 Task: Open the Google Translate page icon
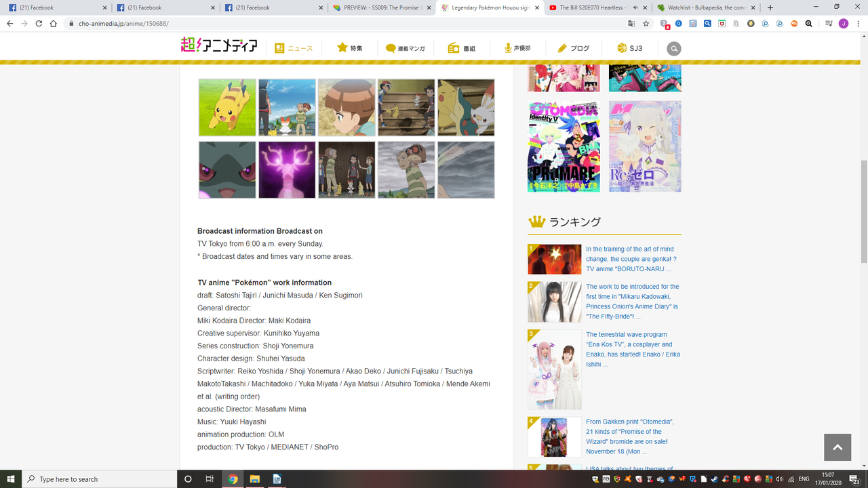pyautogui.click(x=632, y=23)
